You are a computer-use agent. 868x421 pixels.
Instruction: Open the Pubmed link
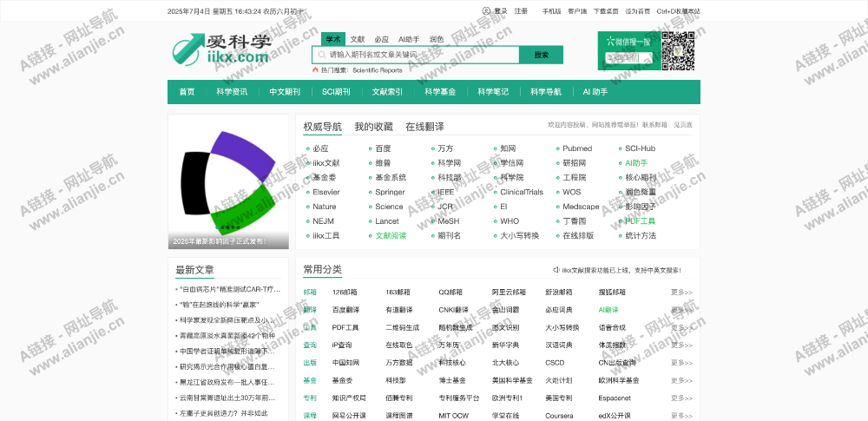pos(577,148)
